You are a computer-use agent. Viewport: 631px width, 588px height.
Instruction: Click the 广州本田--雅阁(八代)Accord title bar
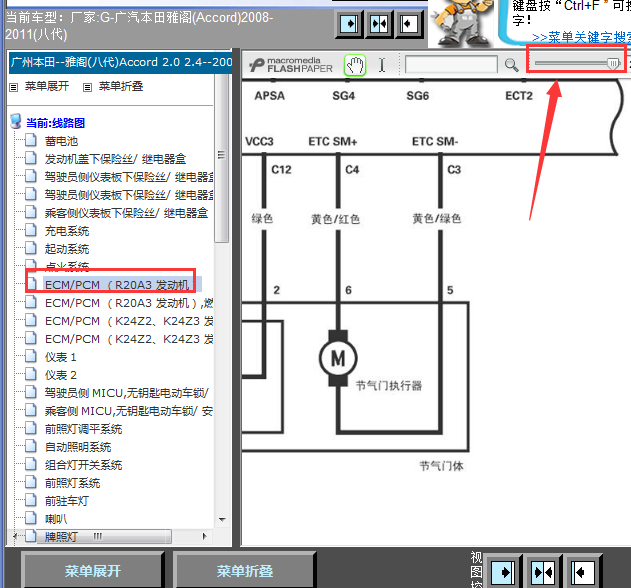pos(120,62)
